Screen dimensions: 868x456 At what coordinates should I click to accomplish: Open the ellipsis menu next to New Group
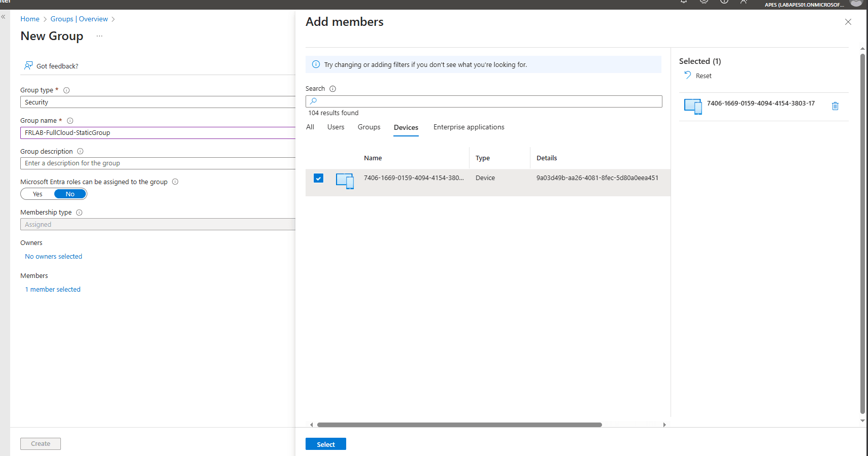[99, 36]
